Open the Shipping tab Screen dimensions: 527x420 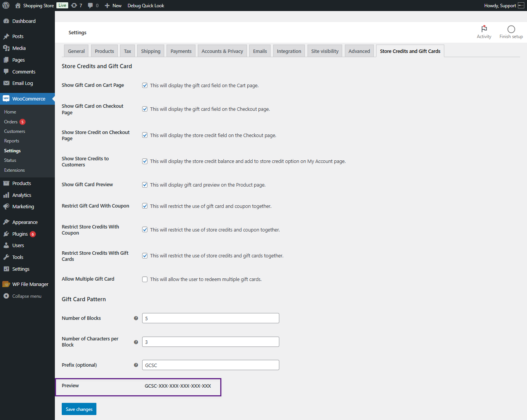151,51
